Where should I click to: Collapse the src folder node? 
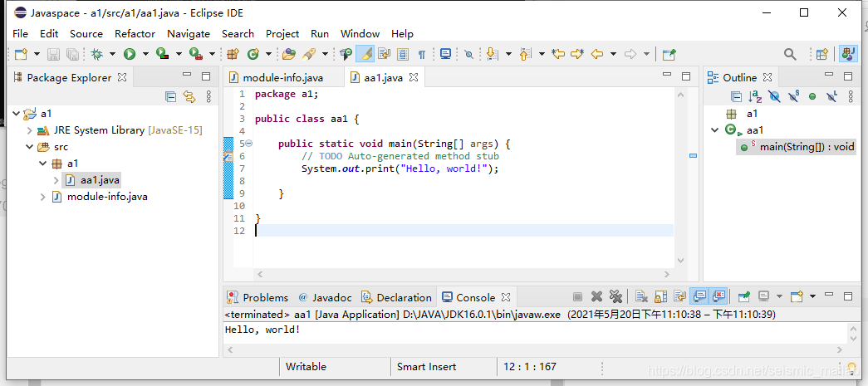(x=29, y=147)
